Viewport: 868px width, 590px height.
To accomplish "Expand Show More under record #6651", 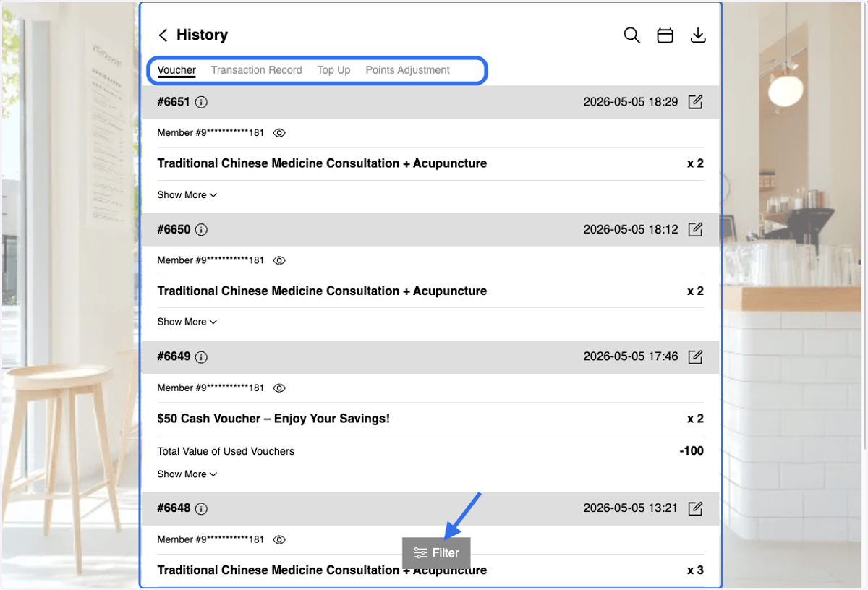I will coord(187,195).
